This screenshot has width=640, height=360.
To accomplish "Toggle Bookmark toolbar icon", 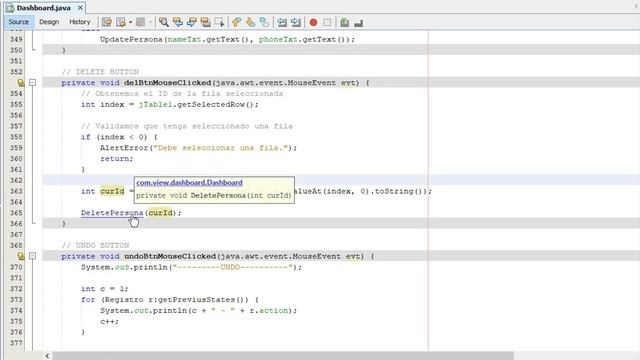I will tap(264, 22).
